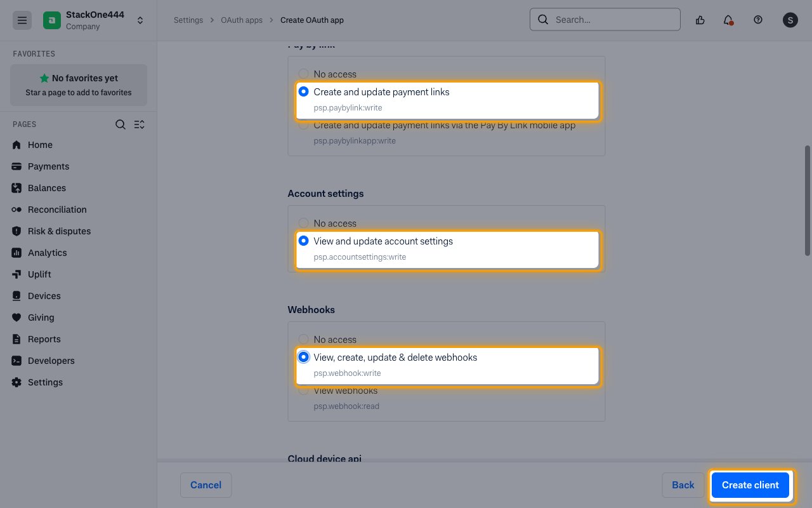Click the Risk & disputes shield icon
Image resolution: width=812 pixels, height=508 pixels.
(16, 231)
